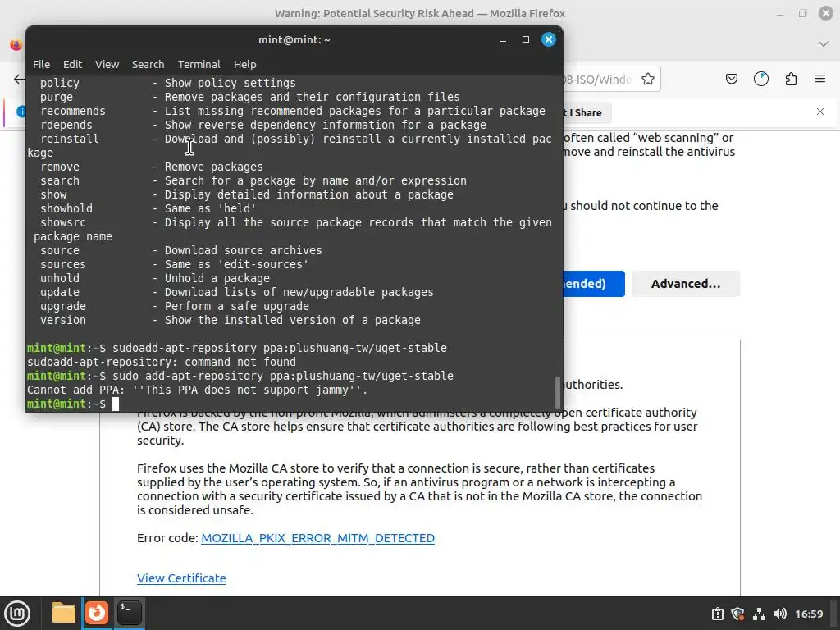Open the terminal View menu
840x630 pixels.
pyautogui.click(x=107, y=64)
